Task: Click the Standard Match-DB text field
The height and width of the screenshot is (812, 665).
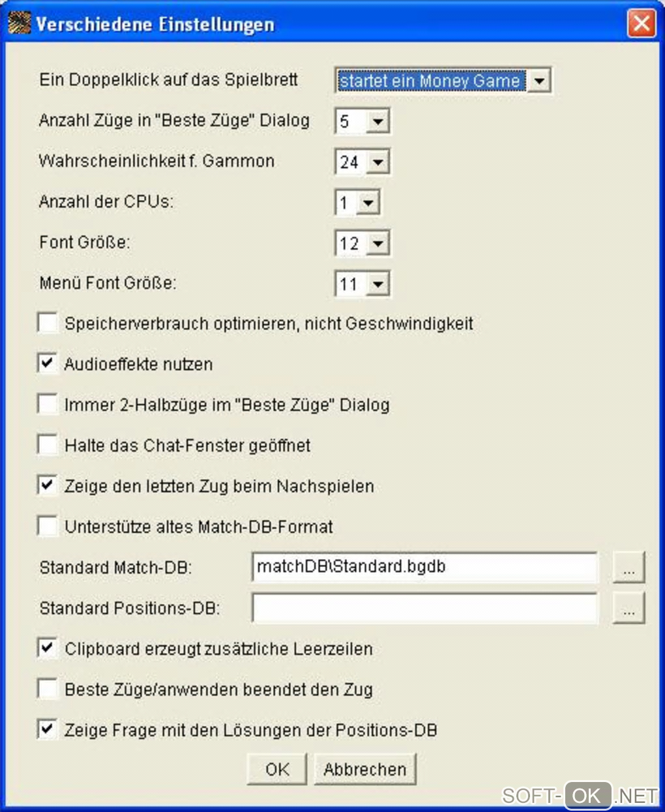Action: 424,567
